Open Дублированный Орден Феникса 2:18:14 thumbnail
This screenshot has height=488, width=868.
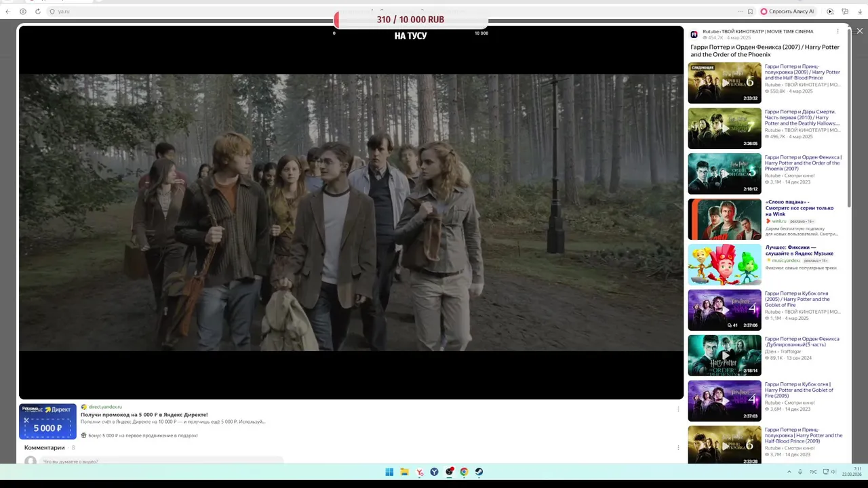(x=724, y=355)
